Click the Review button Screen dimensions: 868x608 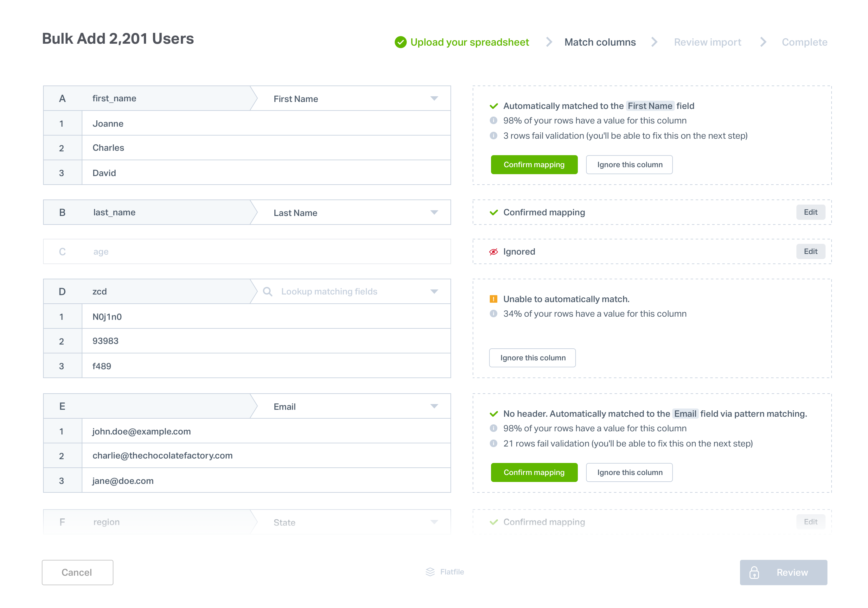point(783,573)
